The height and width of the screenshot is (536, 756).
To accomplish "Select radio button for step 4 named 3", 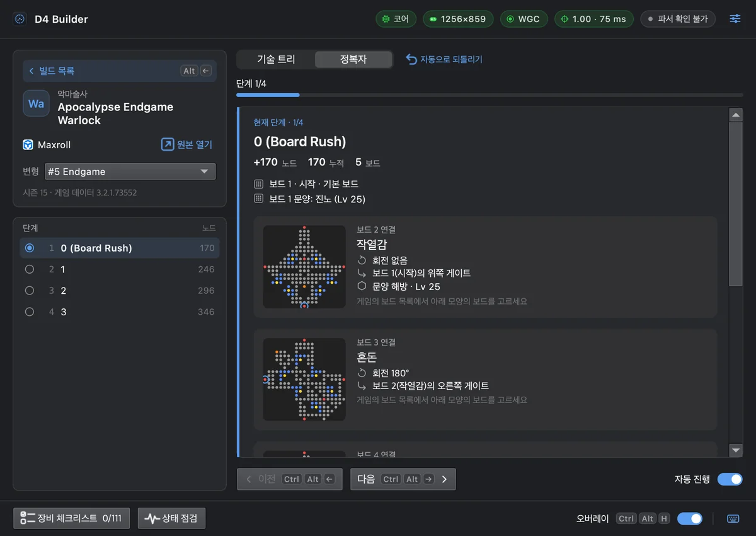I will [29, 312].
